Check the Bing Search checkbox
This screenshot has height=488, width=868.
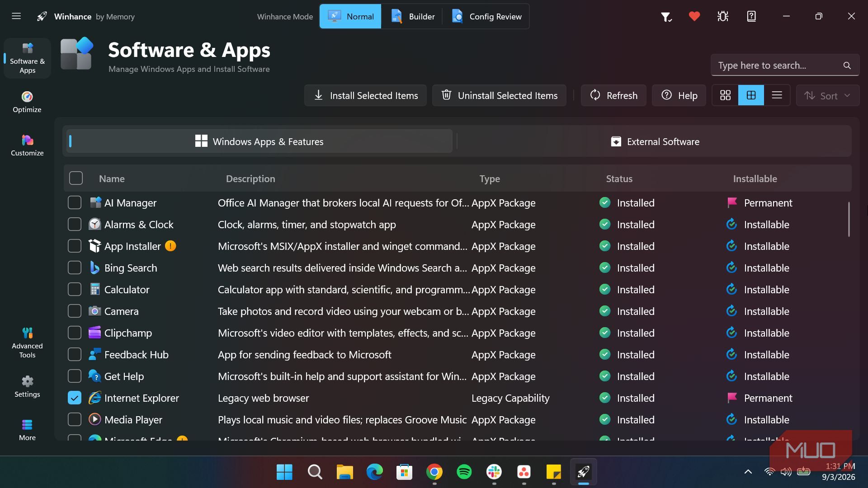[75, 267]
